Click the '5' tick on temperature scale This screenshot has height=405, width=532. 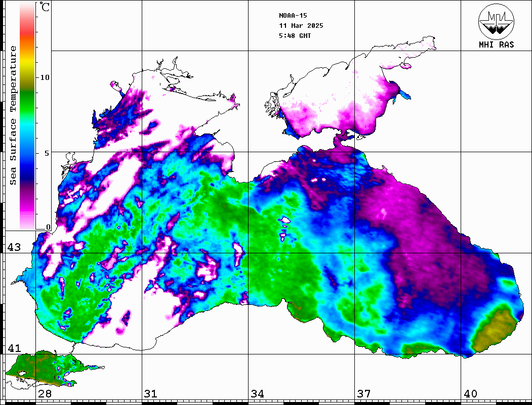[x=47, y=153]
